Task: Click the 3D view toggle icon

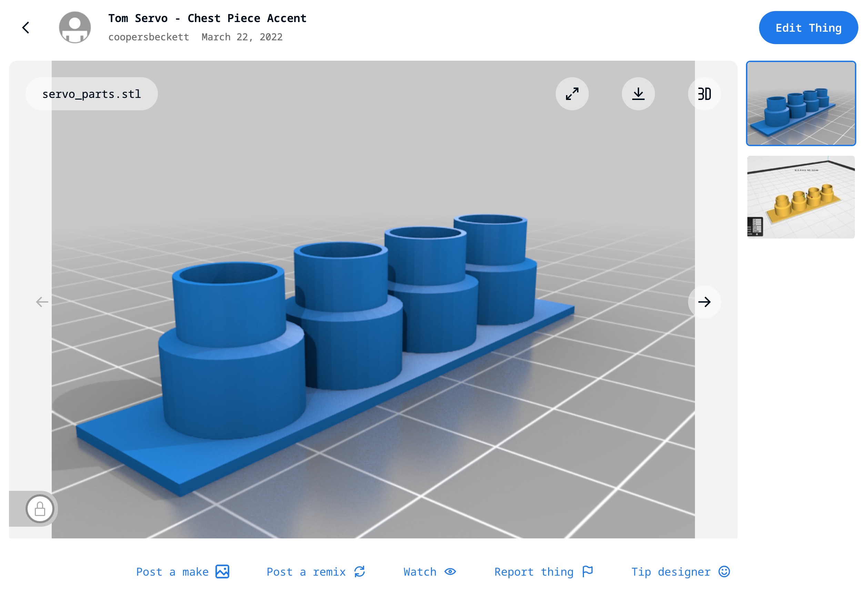Action: click(x=704, y=93)
